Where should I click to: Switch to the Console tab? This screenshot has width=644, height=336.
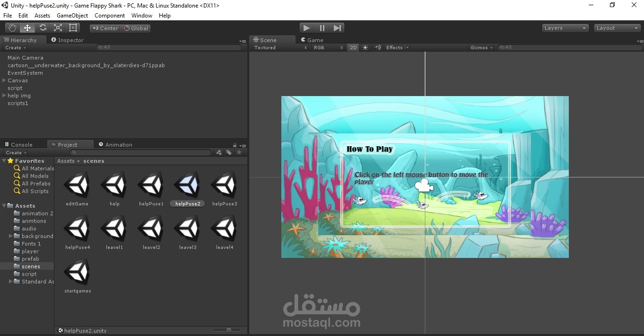pos(19,145)
